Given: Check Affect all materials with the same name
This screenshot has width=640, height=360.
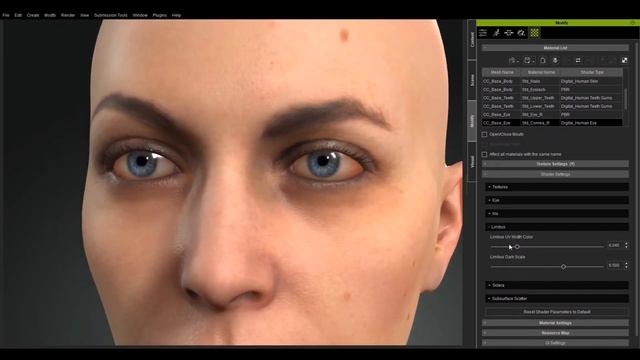Looking at the screenshot, I should click(x=484, y=154).
